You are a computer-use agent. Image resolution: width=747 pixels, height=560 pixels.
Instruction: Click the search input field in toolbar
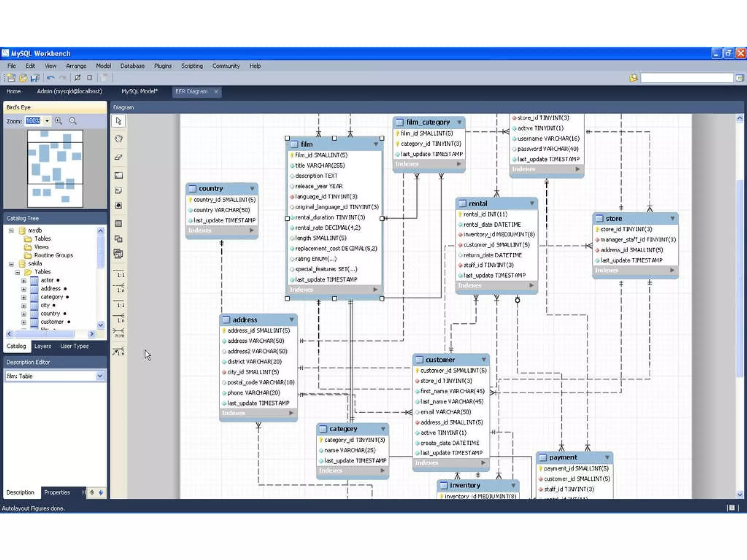tap(686, 78)
